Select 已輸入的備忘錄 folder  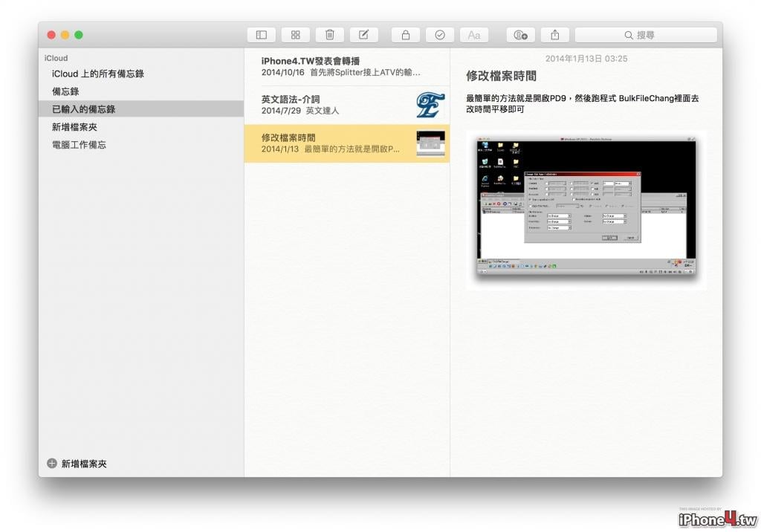point(141,109)
